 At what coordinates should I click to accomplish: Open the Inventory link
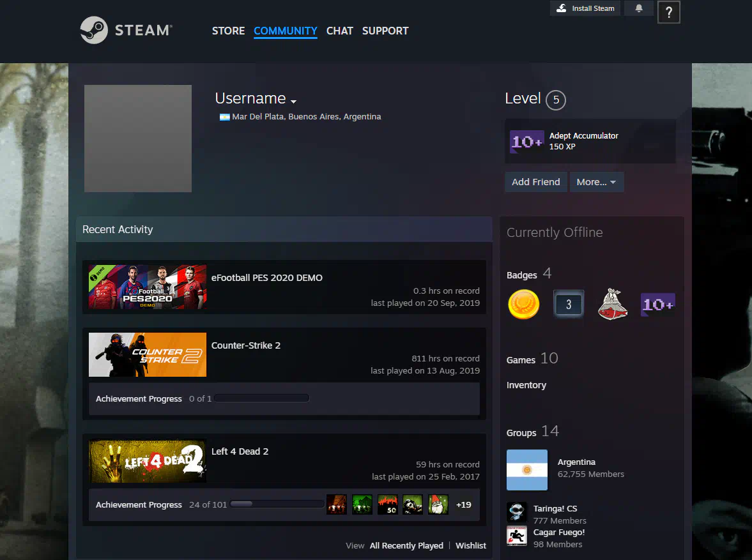pos(526,385)
